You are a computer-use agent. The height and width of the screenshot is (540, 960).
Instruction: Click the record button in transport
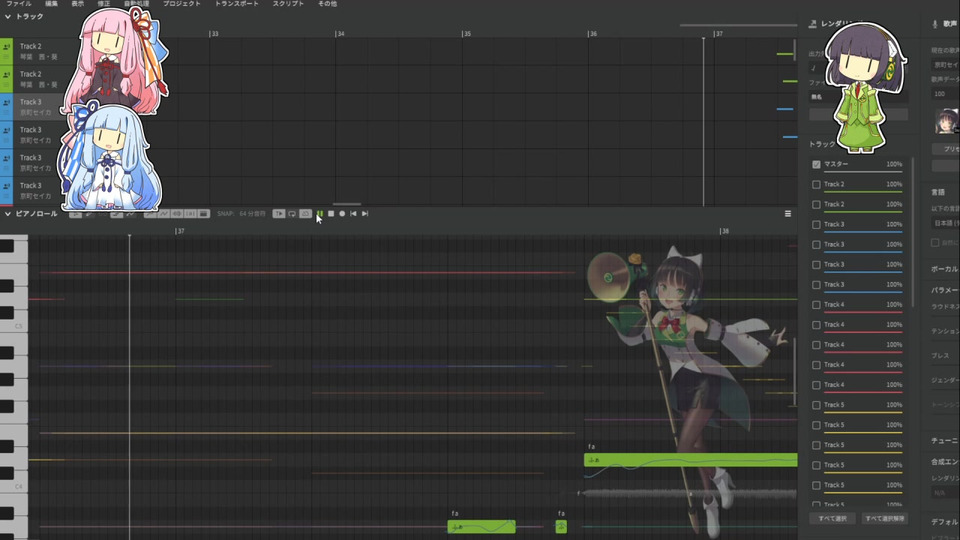point(342,214)
